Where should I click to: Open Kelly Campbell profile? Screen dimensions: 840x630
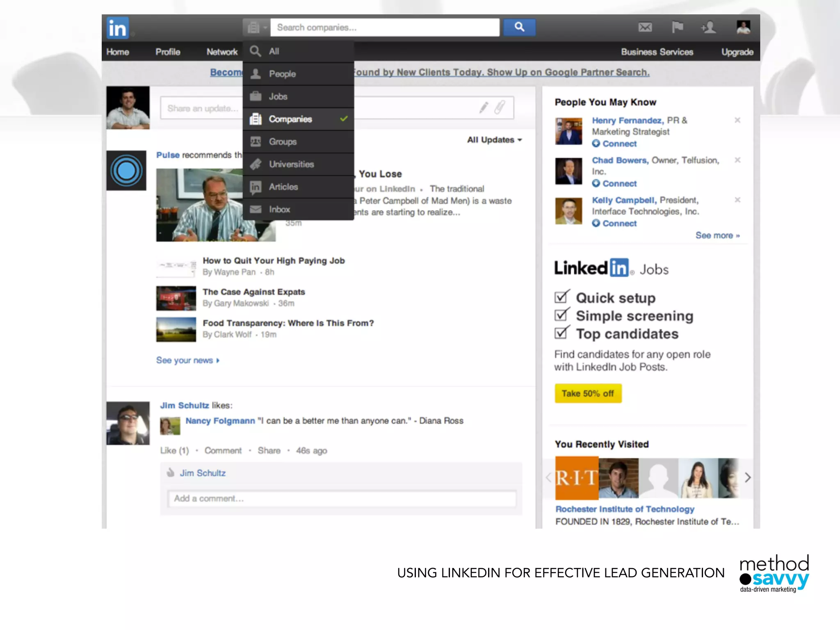(x=624, y=200)
